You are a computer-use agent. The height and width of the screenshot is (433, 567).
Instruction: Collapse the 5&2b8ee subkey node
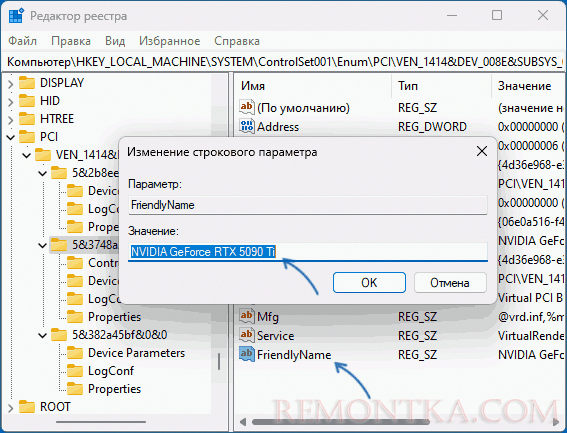click(43, 174)
